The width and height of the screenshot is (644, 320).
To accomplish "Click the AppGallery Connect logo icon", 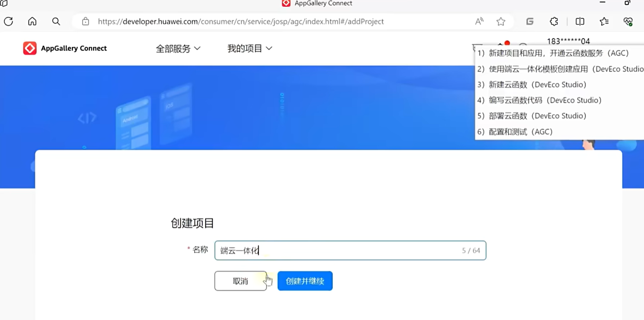I will pos(29,48).
